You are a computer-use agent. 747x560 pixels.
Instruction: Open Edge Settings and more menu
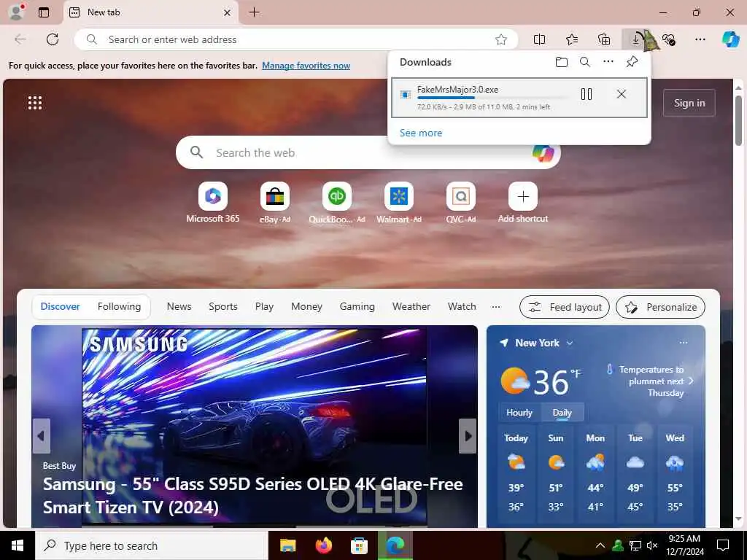[x=700, y=39]
